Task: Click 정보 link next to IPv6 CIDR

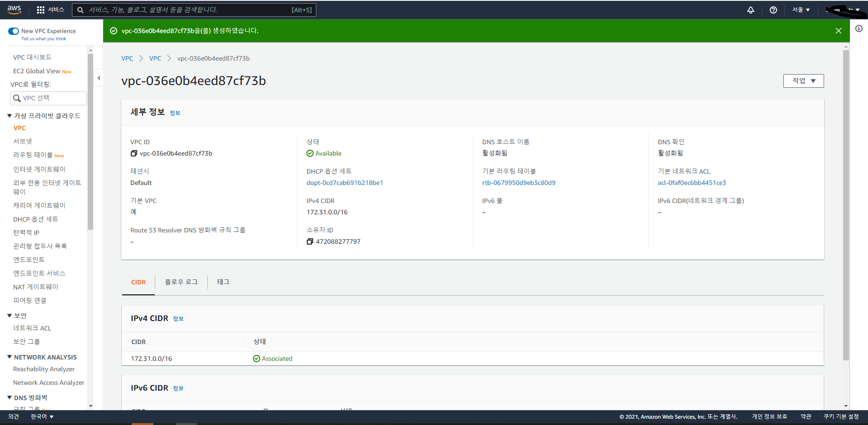Action: coord(178,388)
